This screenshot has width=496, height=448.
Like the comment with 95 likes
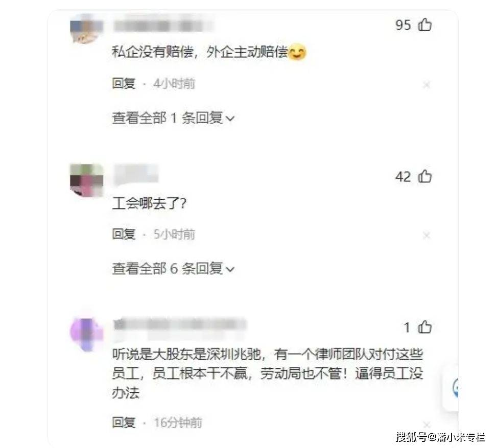[x=425, y=25]
